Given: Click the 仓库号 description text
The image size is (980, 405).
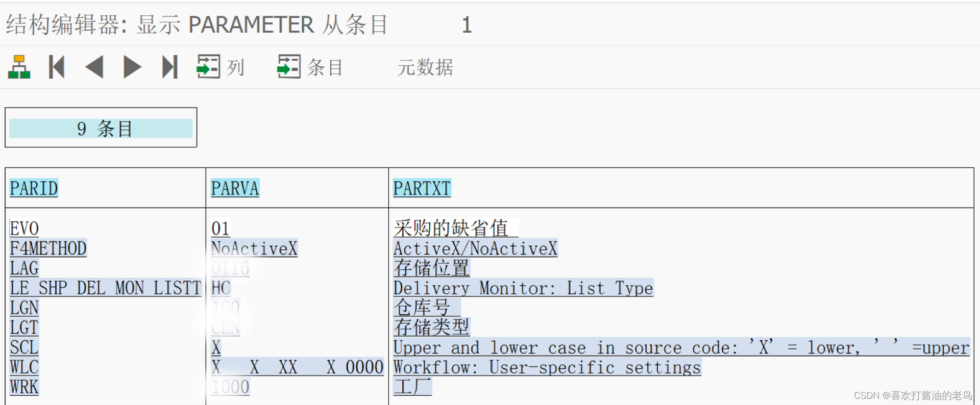Looking at the screenshot, I should pyautogui.click(x=422, y=308).
